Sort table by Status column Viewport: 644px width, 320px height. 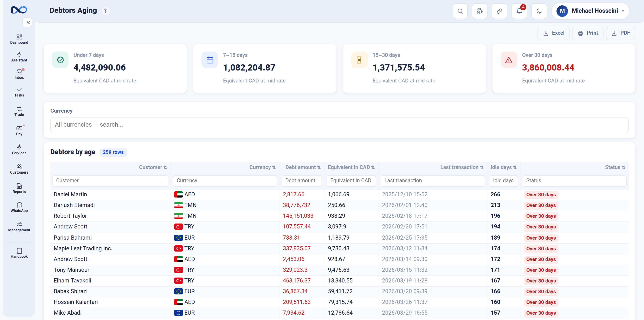tap(615, 167)
